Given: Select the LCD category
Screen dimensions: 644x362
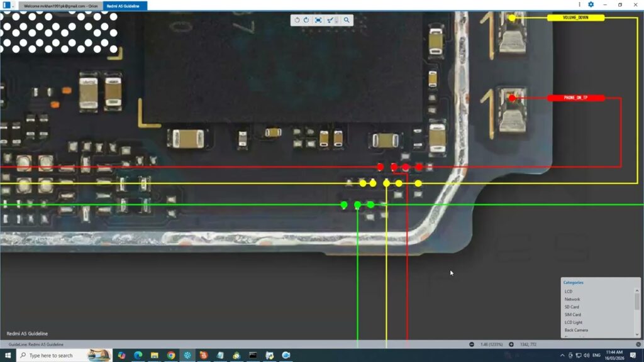Looking at the screenshot, I should point(568,292).
